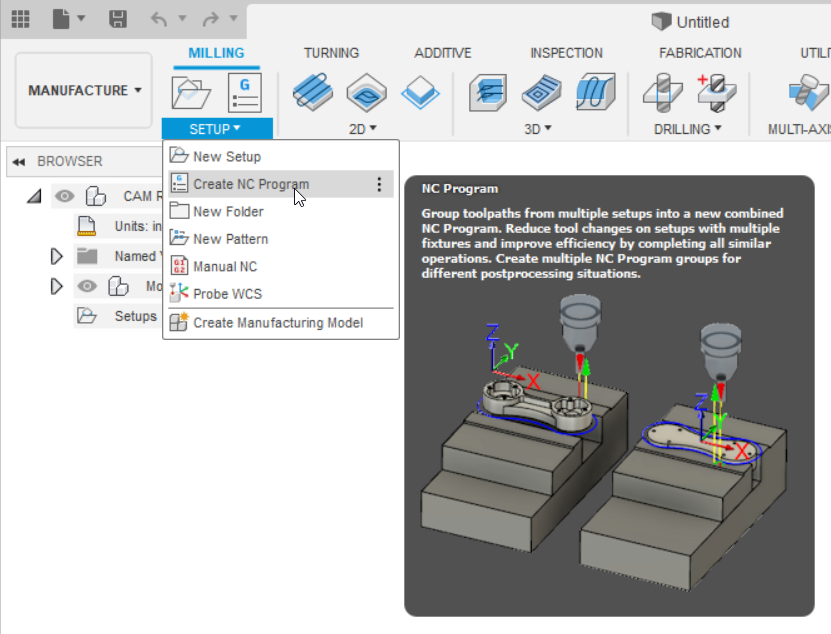The width and height of the screenshot is (831, 634).
Task: Click the New Setup folder toolbar icon
Action: 191,93
